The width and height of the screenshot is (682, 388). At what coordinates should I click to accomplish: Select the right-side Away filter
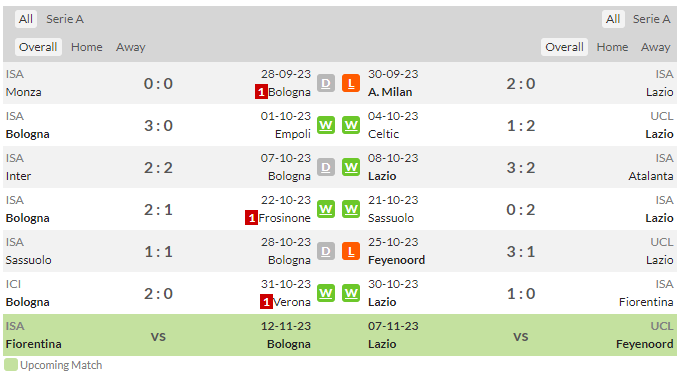[655, 47]
